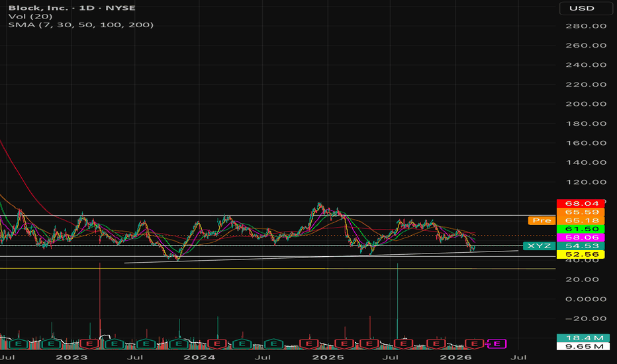
Task: Select the first green earnings marker at the chart's left edge
Action: (18, 344)
